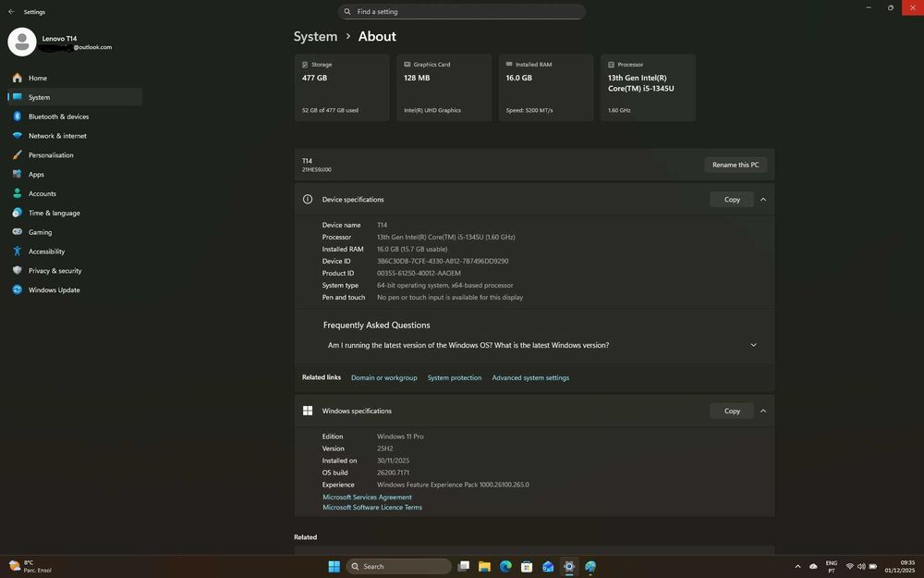Click the Windows logo beside Windows specifications
The image size is (924, 578).
pos(308,411)
